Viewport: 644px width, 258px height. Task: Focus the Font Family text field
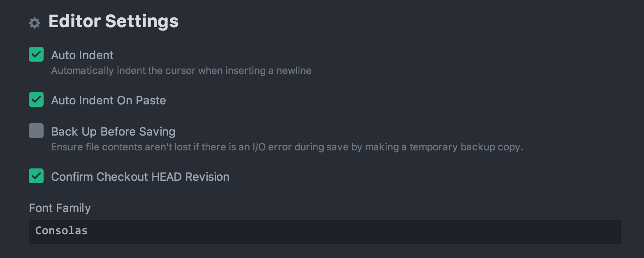[325, 232]
